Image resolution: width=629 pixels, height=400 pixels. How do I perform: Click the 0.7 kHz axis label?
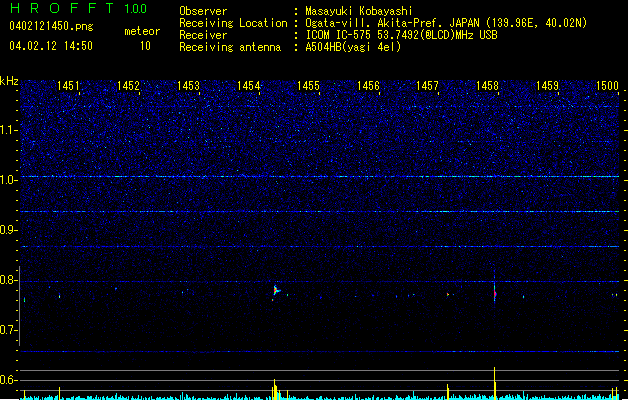8,330
